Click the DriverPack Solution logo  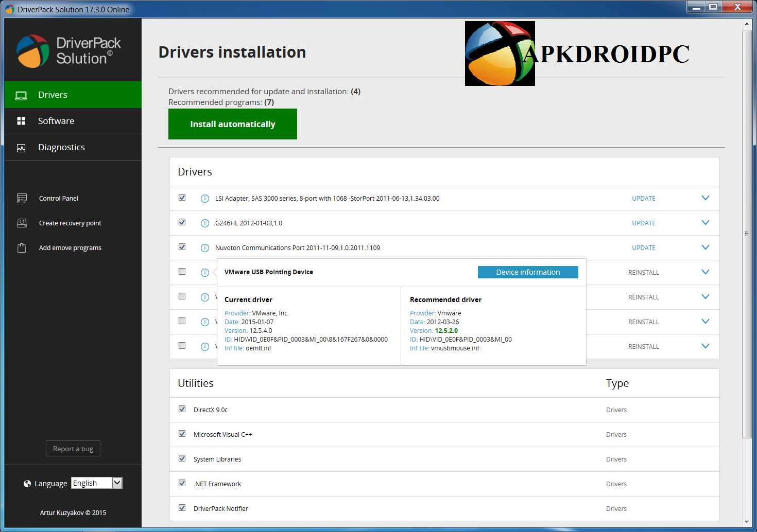coord(68,51)
